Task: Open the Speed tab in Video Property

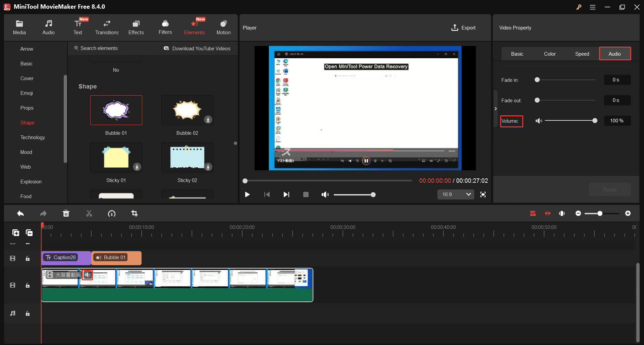Action: coord(582,54)
